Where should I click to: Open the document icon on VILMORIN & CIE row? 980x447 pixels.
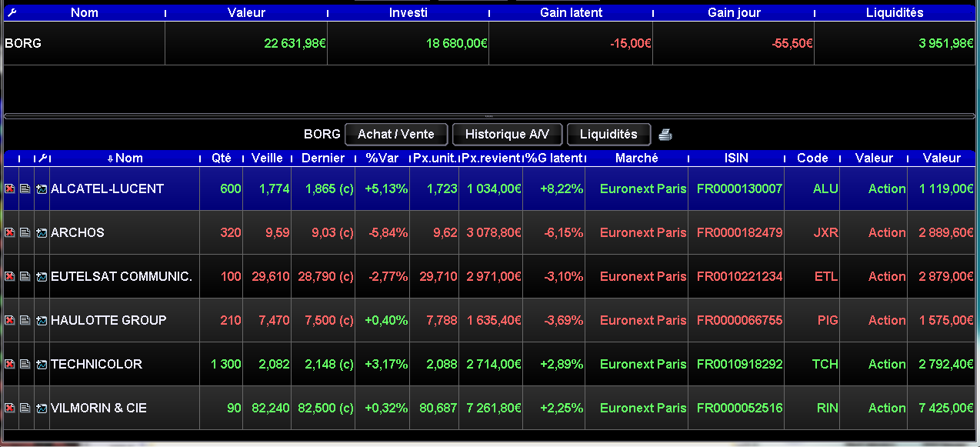[25, 408]
